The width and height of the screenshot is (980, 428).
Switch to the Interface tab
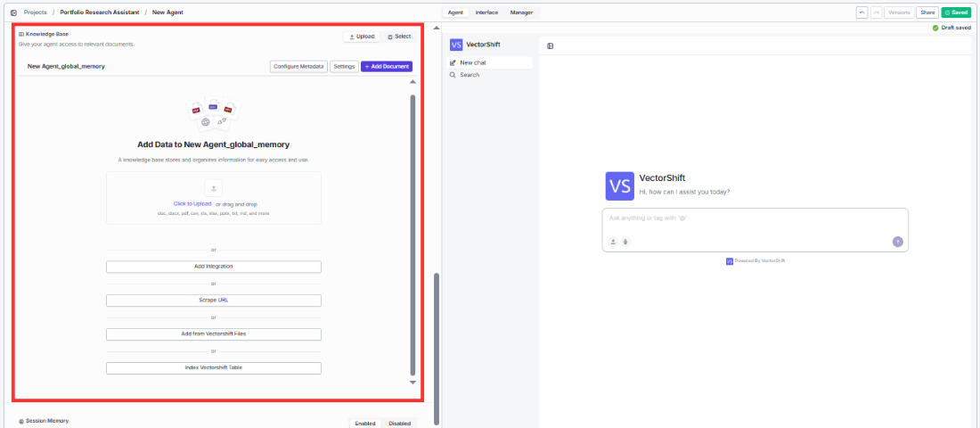point(486,12)
